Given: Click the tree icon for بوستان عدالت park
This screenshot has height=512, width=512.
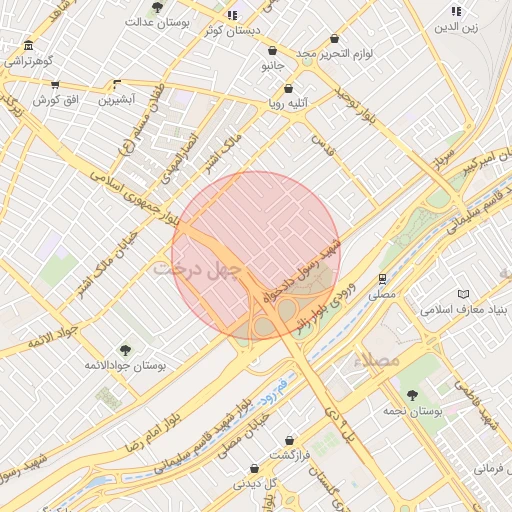Looking at the screenshot, I should pos(157,7).
